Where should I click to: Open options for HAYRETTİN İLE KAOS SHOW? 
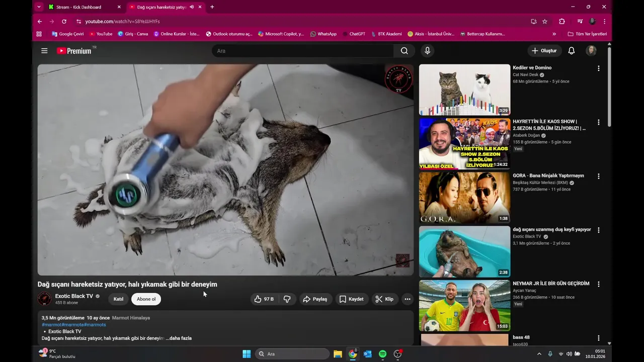point(599,122)
